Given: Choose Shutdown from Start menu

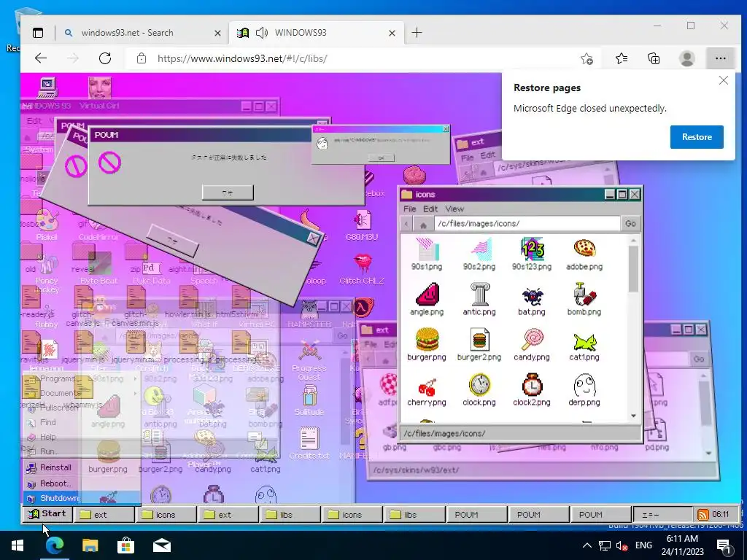Looking at the screenshot, I should point(82,498).
